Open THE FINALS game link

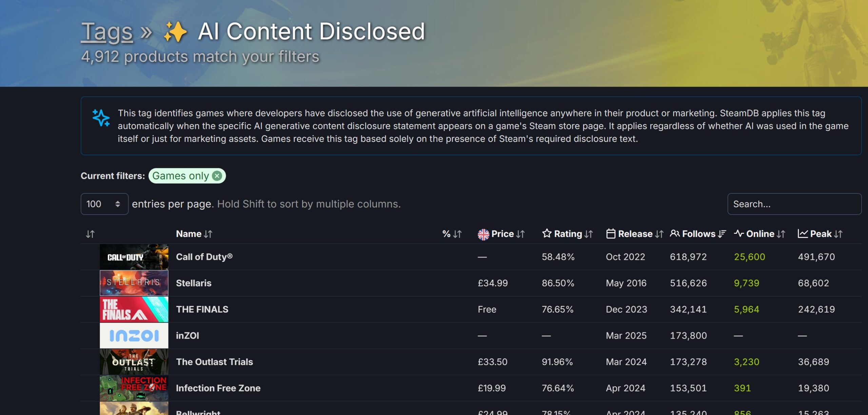[202, 309]
